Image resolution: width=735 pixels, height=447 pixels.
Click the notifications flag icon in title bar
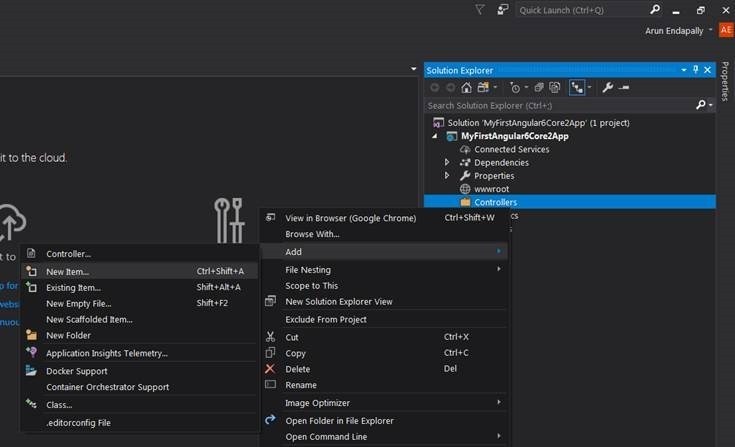tap(479, 9)
